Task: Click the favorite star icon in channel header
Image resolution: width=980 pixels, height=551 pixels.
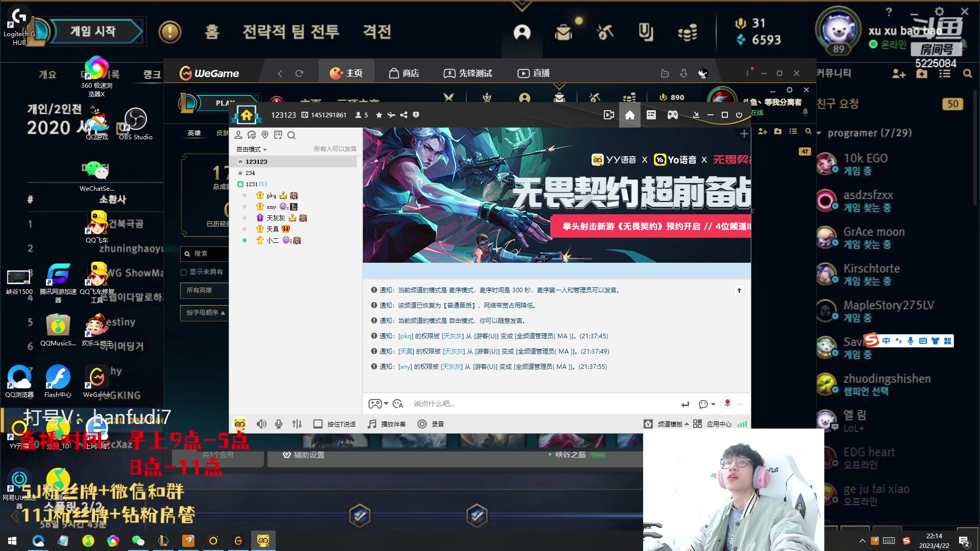Action: (379, 115)
